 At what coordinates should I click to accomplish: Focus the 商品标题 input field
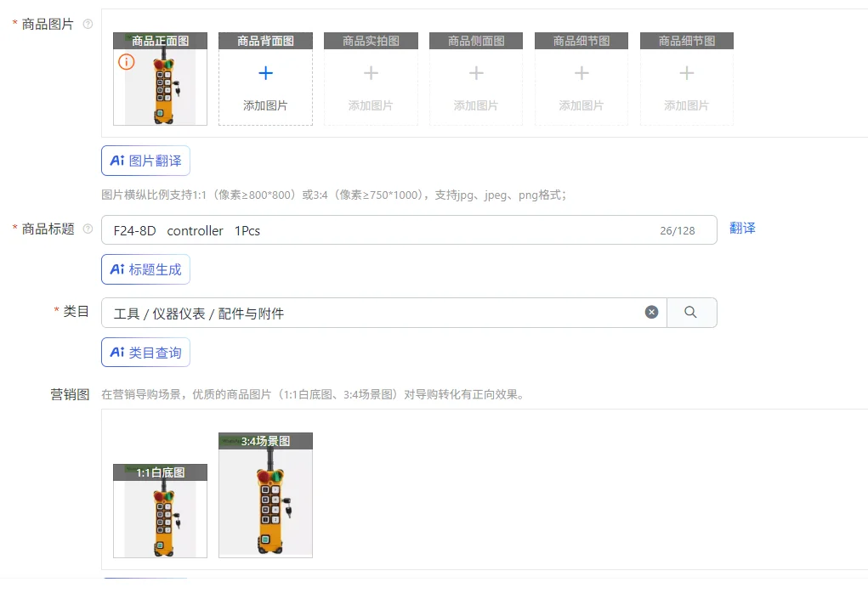409,230
